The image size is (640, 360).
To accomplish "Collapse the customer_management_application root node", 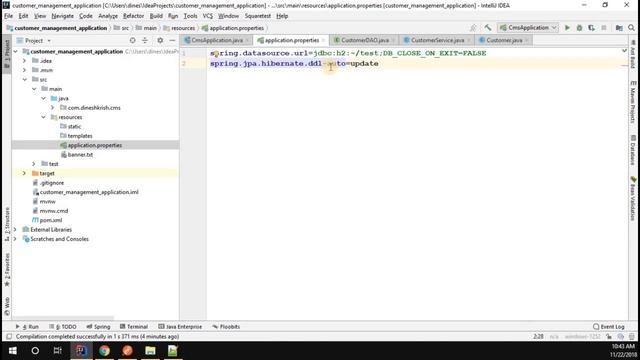I will [16, 51].
